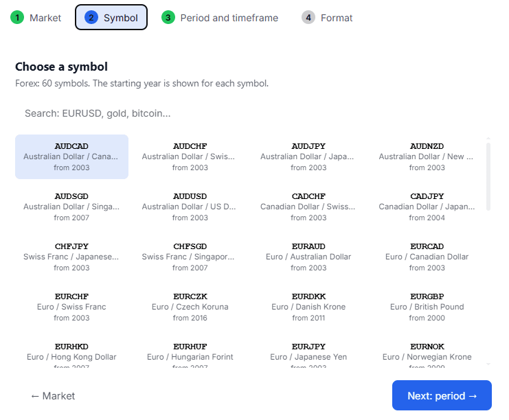Click the Next: period button

(442, 395)
